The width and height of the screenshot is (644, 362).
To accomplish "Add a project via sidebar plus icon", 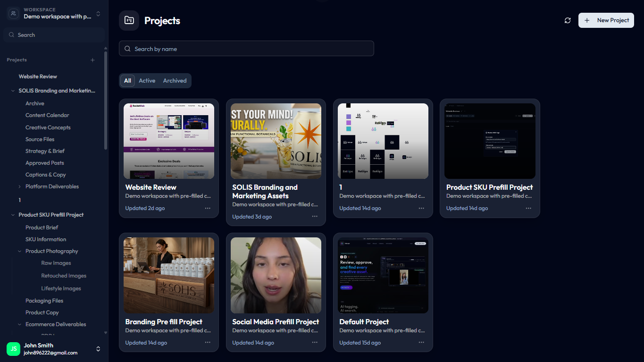I will tap(92, 60).
